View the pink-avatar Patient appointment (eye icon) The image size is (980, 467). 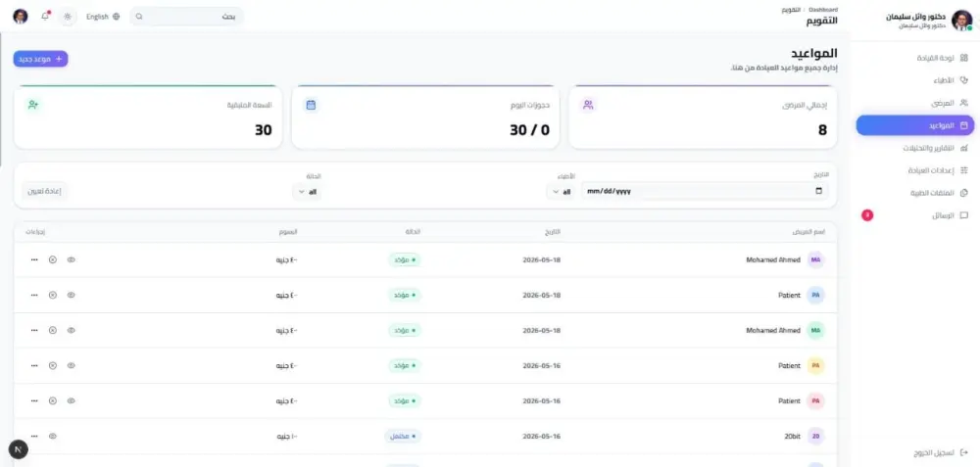[71, 400]
